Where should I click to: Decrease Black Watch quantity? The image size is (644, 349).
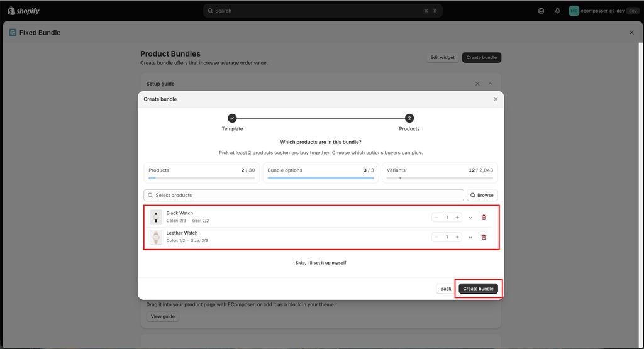click(436, 217)
